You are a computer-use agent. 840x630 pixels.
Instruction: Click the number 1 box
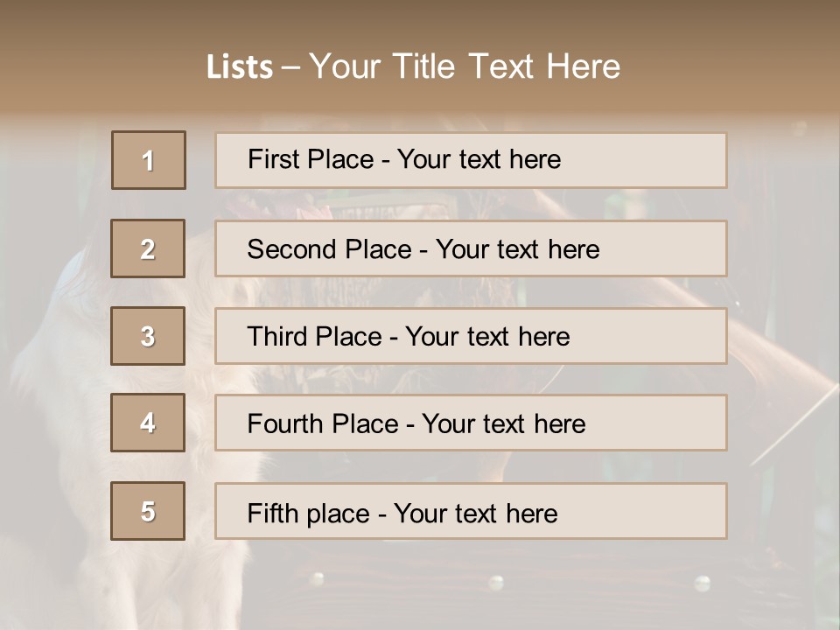tap(149, 160)
